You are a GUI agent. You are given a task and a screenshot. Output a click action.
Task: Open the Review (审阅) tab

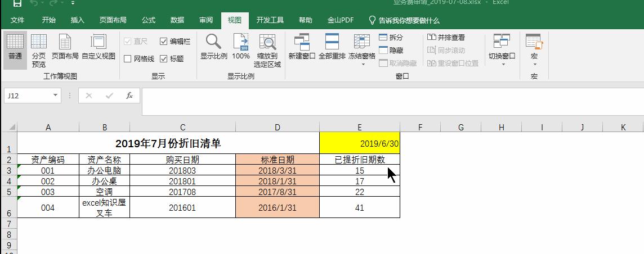[x=206, y=20]
